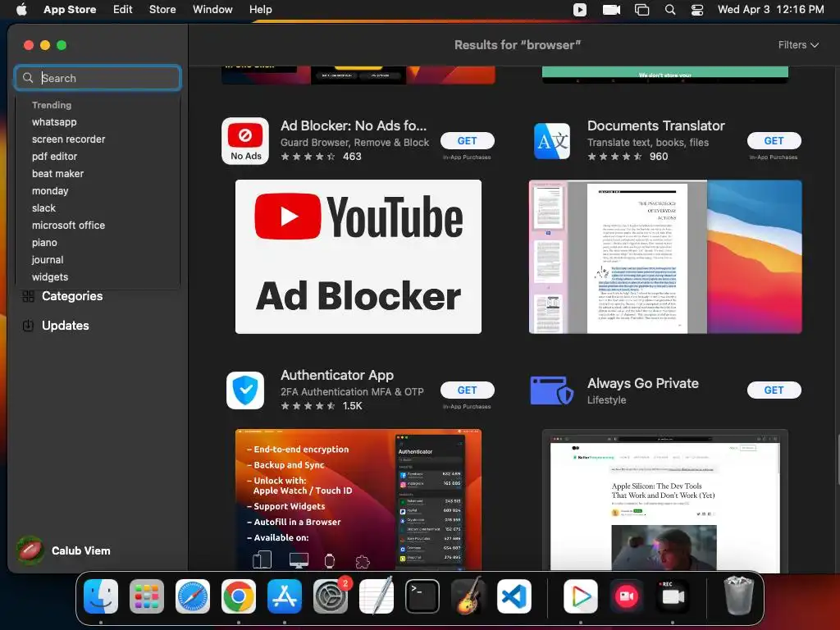The image size is (840, 630).
Task: Open Finder from the Dock
Action: click(101, 596)
